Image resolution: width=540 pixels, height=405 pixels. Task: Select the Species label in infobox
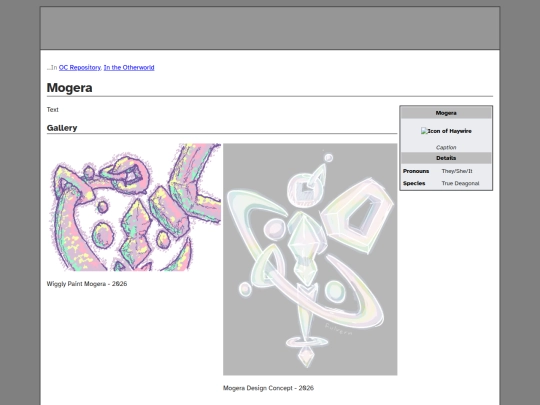(414, 183)
